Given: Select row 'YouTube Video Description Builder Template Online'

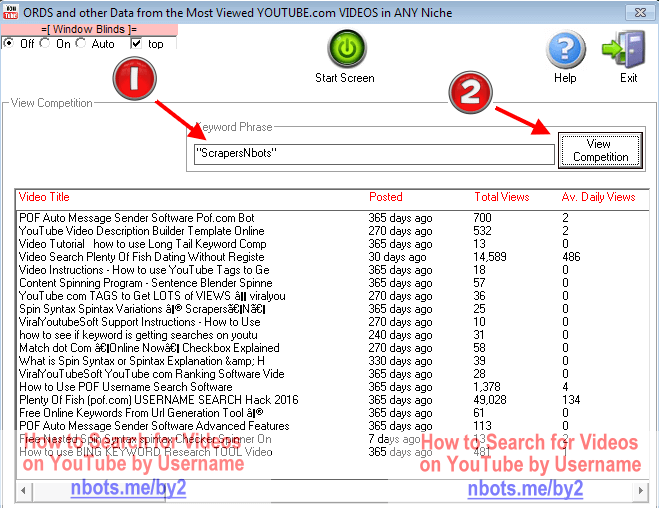Looking at the screenshot, I should (x=332, y=231).
